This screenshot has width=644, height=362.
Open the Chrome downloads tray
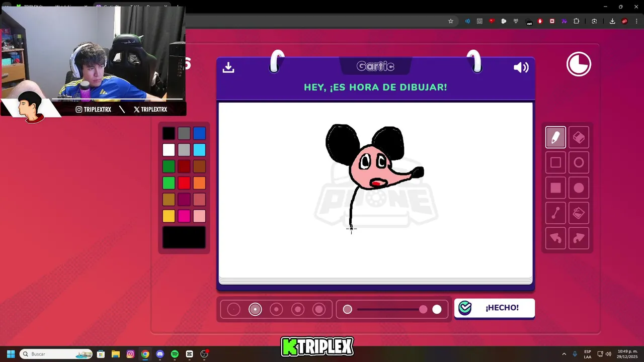[x=612, y=21]
